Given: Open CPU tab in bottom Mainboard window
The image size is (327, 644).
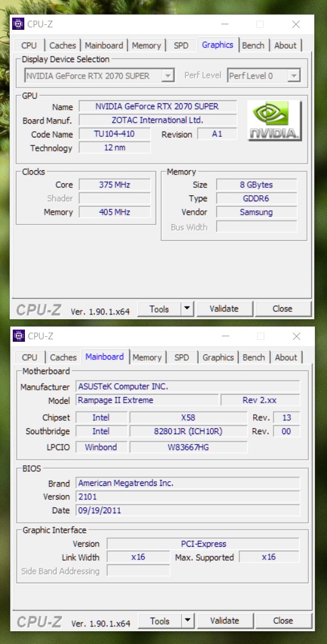Looking at the screenshot, I should click(30, 358).
